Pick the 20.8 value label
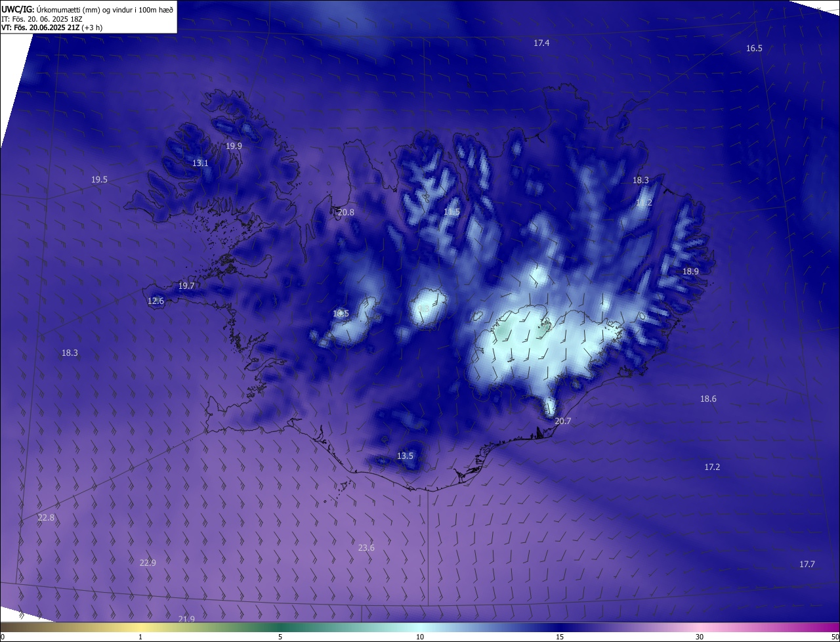 (346, 212)
